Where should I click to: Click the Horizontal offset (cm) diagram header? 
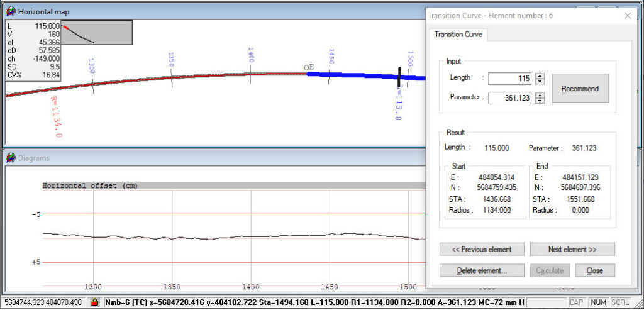tap(91, 186)
